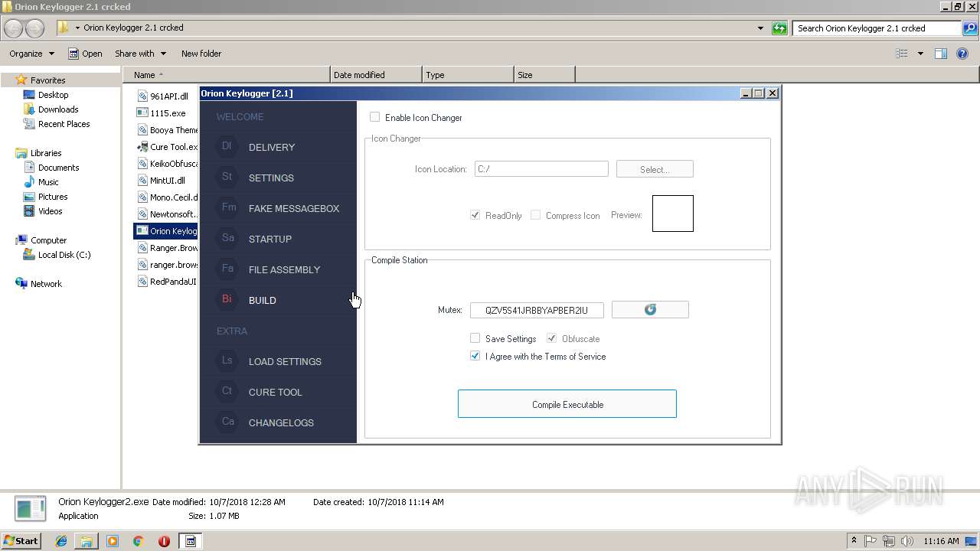Open LOAD SETTINGS from the Extra list
Viewport: 980px width, 551px height.
(285, 361)
